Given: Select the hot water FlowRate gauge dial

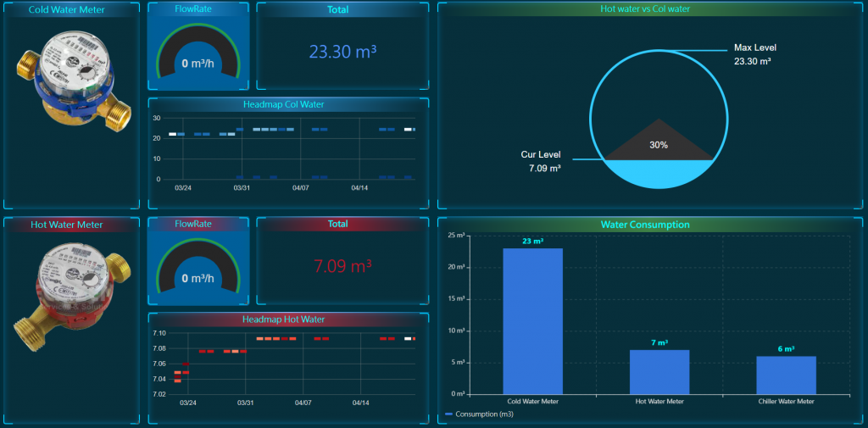Looking at the screenshot, I should 198,269.
